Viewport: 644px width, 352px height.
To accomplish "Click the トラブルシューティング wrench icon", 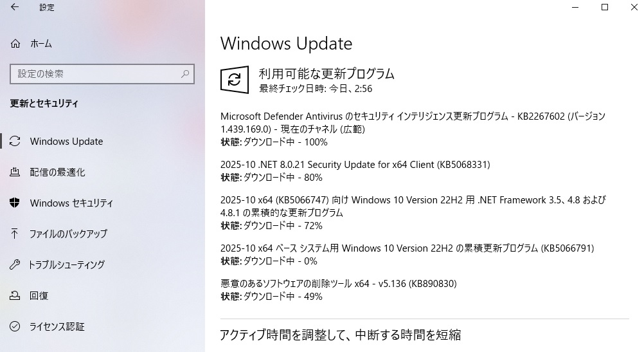I will tap(15, 265).
